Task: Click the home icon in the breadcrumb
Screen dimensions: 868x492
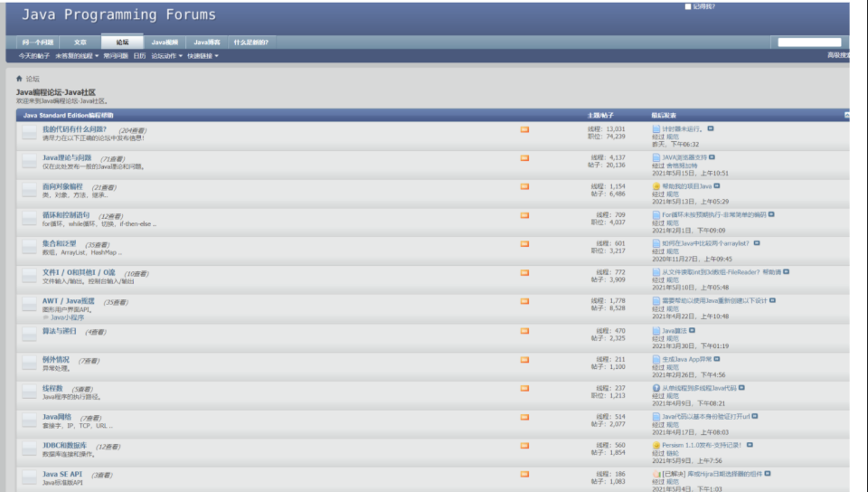Action: pyautogui.click(x=19, y=79)
